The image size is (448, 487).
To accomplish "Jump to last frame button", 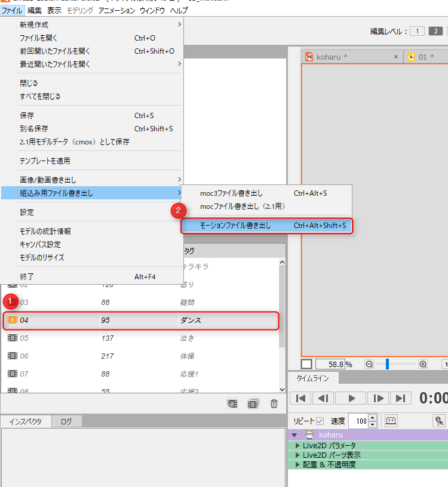I will click(400, 398).
